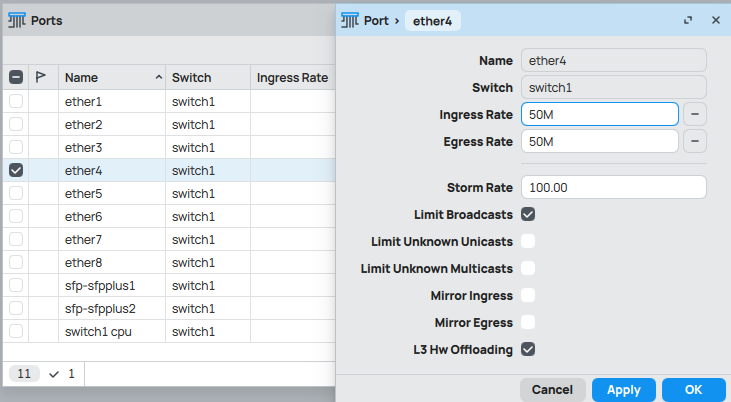Remove the Ingress Rate value with minus

click(695, 114)
